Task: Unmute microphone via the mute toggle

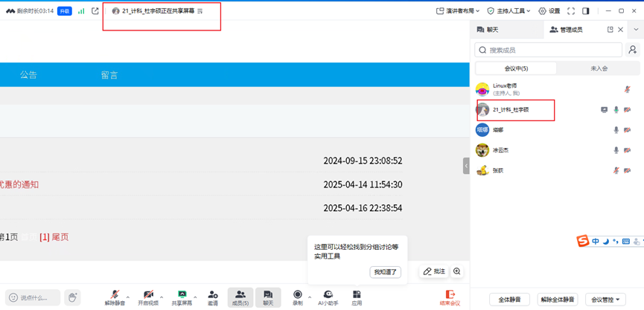Action: (115, 295)
